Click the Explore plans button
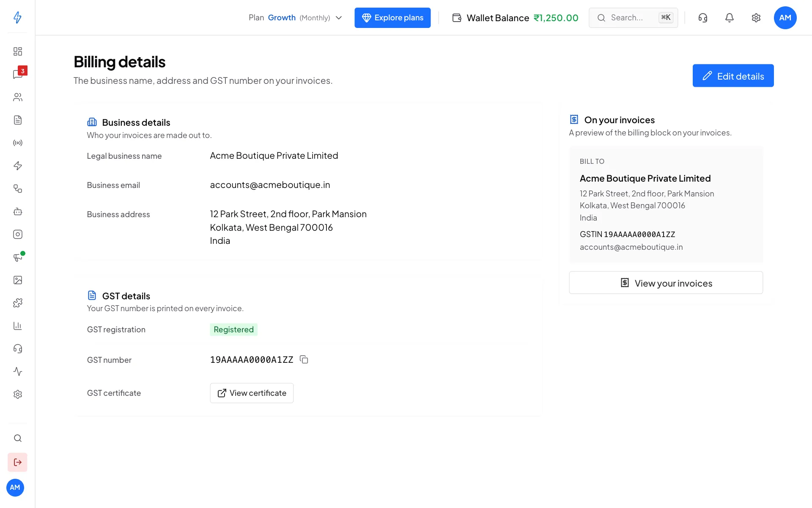Viewport: 812px width, 508px height. [392, 18]
